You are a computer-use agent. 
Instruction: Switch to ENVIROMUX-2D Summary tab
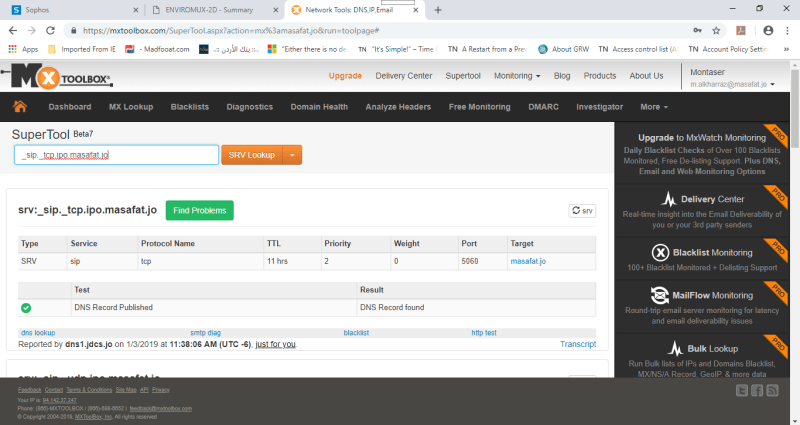pos(214,10)
